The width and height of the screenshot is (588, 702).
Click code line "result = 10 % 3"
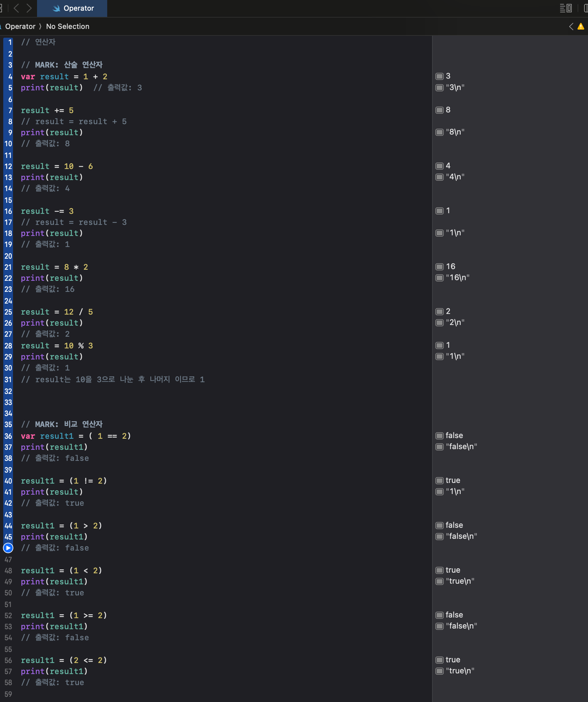[57, 346]
